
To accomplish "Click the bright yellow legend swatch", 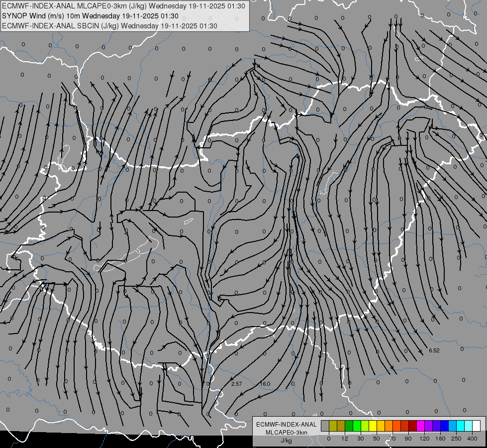I will tap(373, 426).
